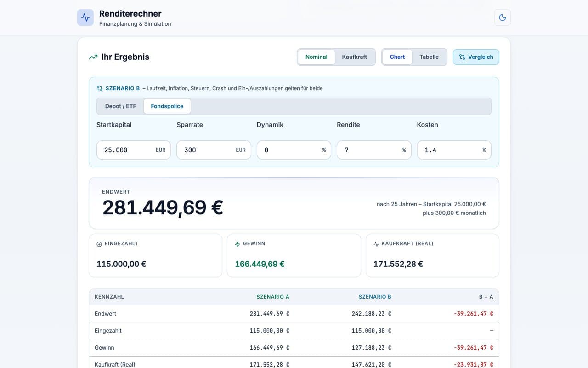Click the Sparrate input field with 300
588x368 pixels.
[214, 150]
